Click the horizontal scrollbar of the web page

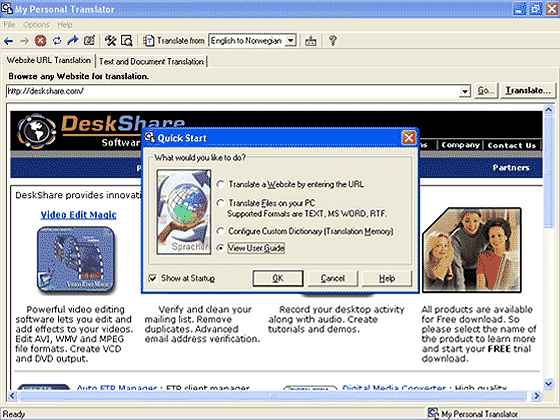point(272,396)
